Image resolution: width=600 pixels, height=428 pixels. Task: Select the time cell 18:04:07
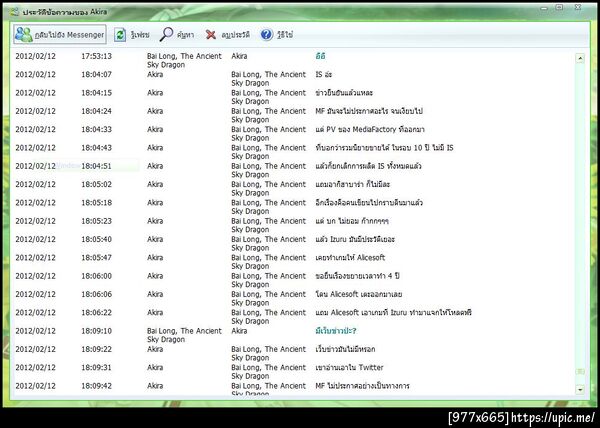click(96, 74)
